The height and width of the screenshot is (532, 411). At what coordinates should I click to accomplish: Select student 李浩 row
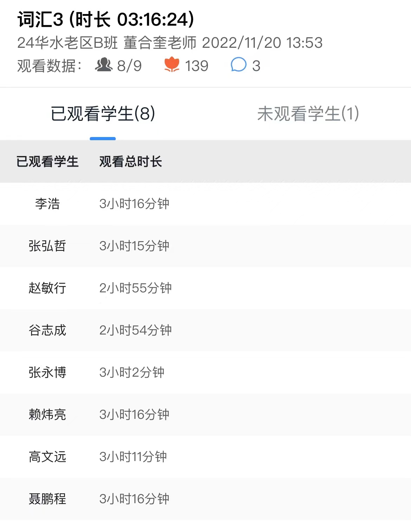[205, 204]
